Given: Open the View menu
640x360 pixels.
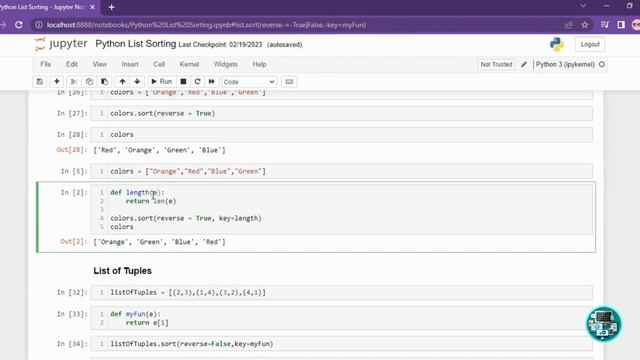Looking at the screenshot, I should (x=100, y=64).
